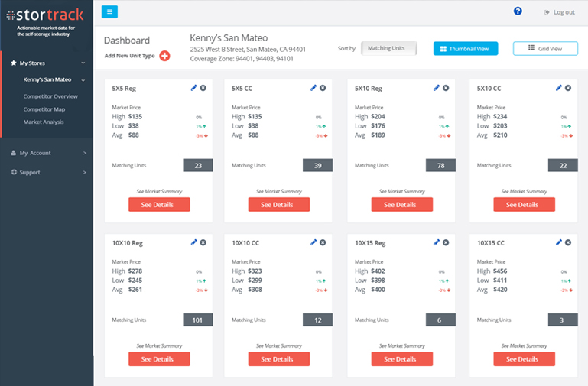The image size is (588, 386).
Task: Edit the 5X5 Reg card with pencil icon
Action: point(194,88)
